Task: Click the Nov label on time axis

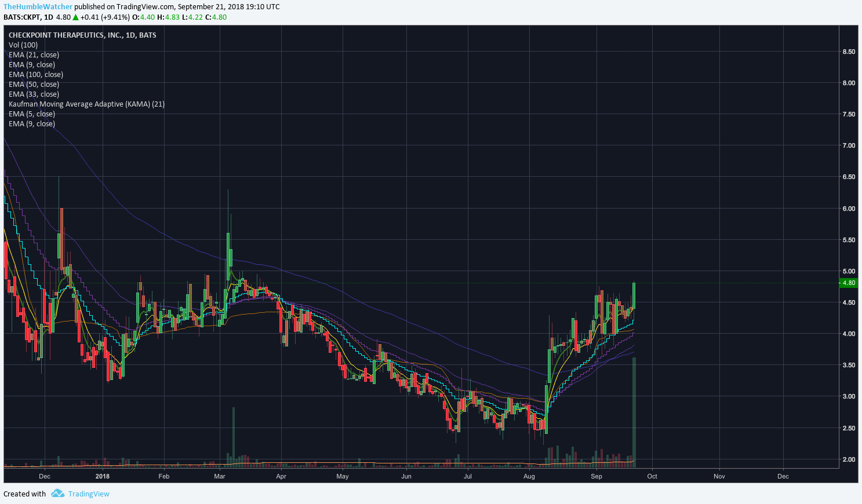Action: coord(719,476)
